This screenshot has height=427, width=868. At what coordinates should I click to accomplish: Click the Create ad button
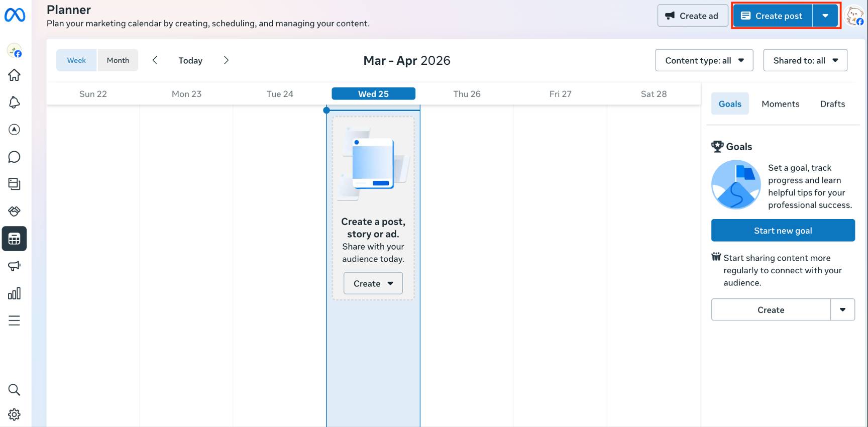click(x=693, y=16)
